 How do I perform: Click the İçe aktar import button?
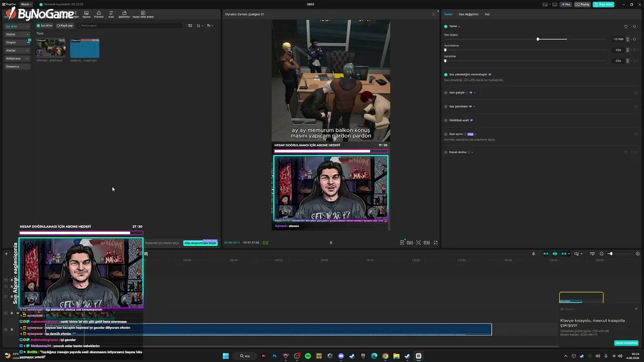[x=45, y=26]
